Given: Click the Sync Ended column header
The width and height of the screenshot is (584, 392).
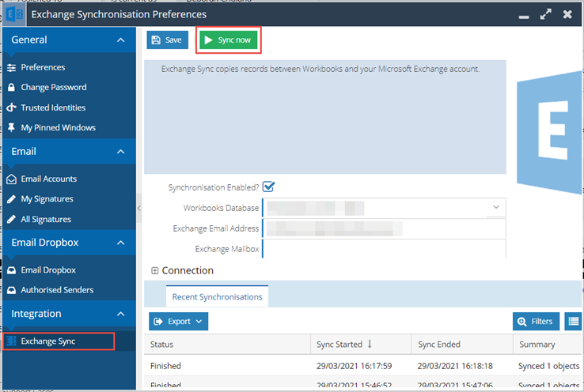Looking at the screenshot, I should (x=462, y=345).
